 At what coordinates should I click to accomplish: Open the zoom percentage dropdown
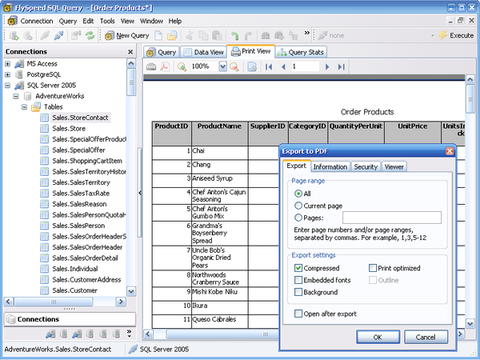tap(223, 67)
